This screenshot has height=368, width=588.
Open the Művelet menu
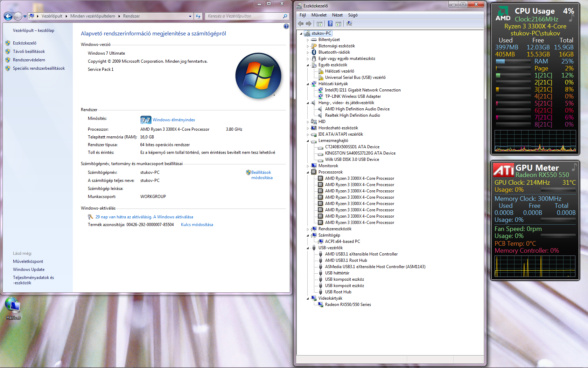click(x=319, y=15)
